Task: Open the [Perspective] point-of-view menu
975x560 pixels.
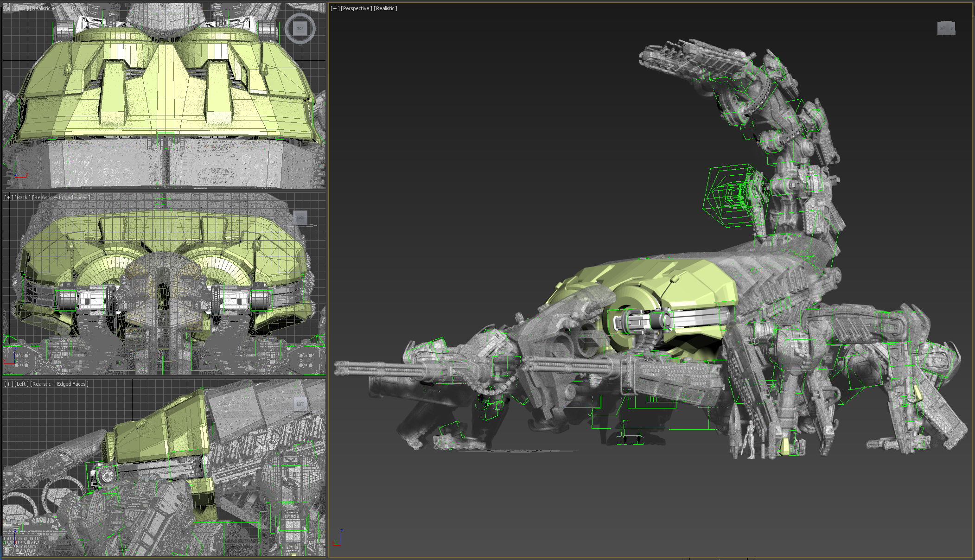Action: [x=356, y=8]
